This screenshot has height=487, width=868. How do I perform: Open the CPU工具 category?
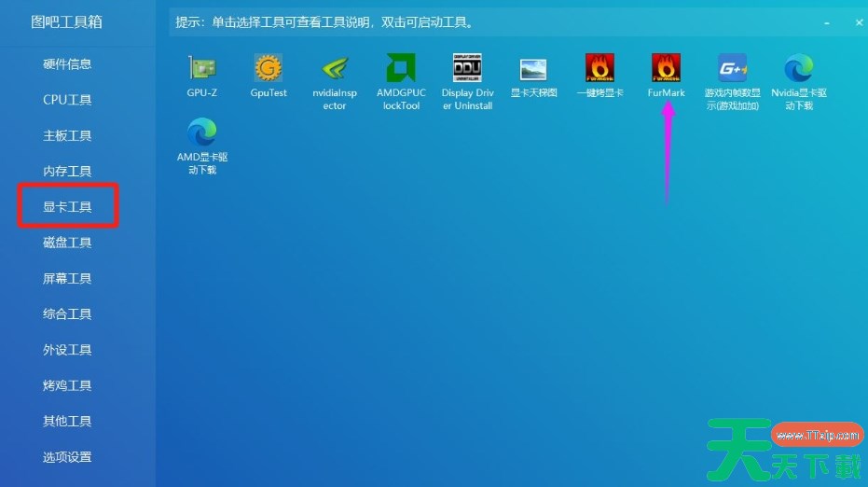coord(67,100)
